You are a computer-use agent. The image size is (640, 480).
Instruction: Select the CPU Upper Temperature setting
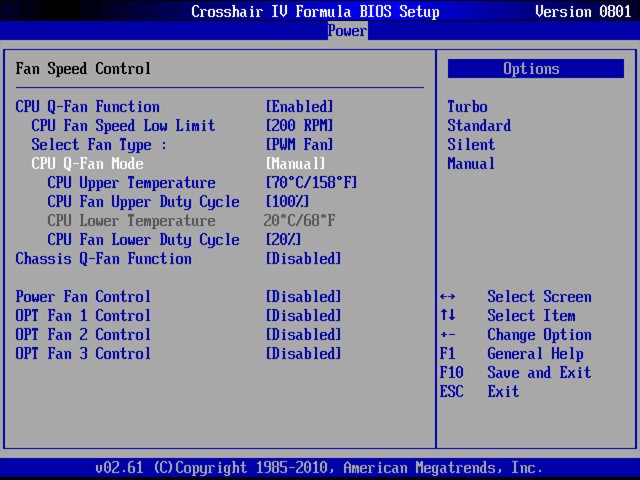click(131, 183)
